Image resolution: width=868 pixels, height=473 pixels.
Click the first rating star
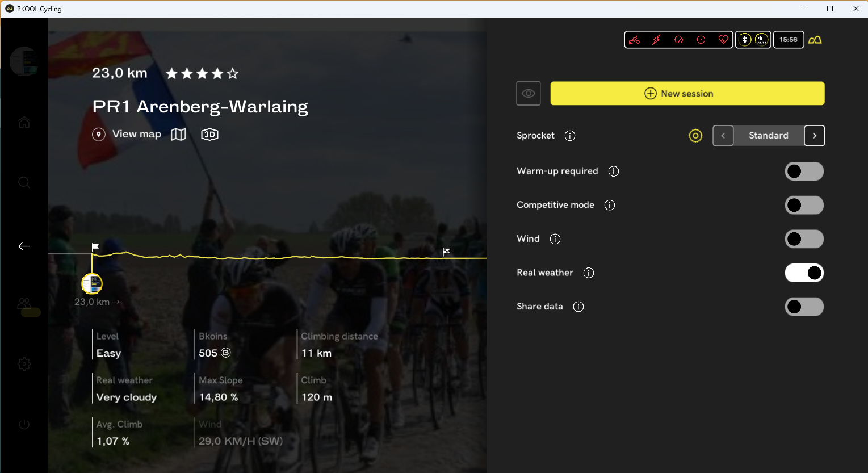tap(171, 73)
